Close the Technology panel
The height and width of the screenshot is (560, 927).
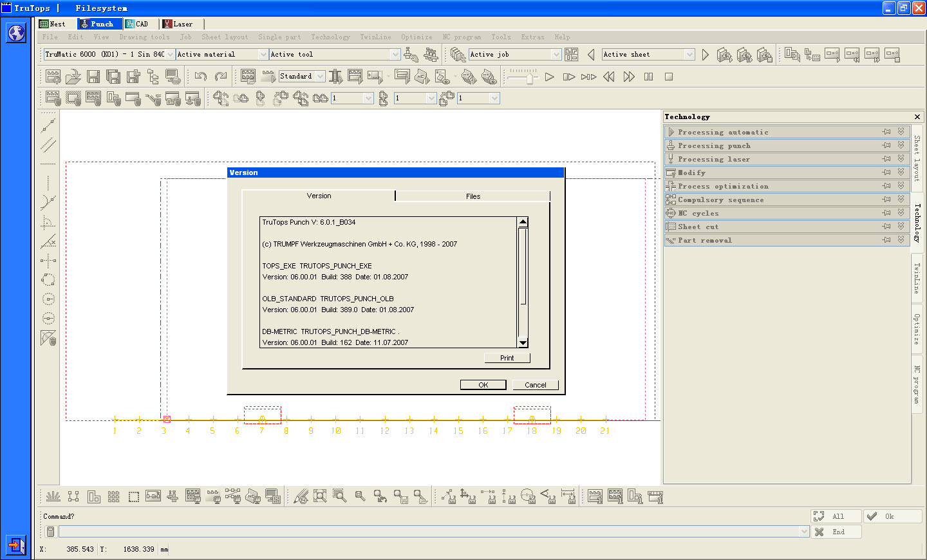[917, 117]
